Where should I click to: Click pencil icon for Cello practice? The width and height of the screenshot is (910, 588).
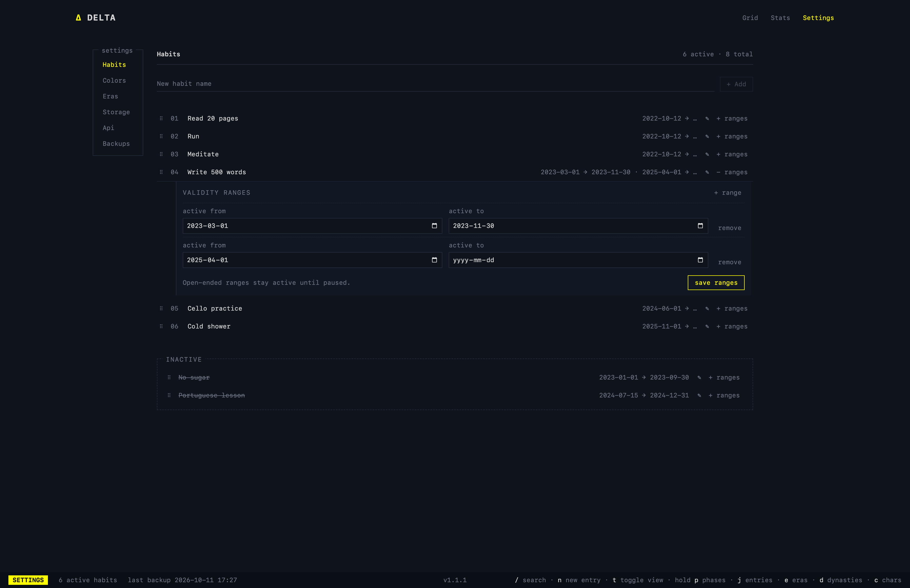(707, 308)
